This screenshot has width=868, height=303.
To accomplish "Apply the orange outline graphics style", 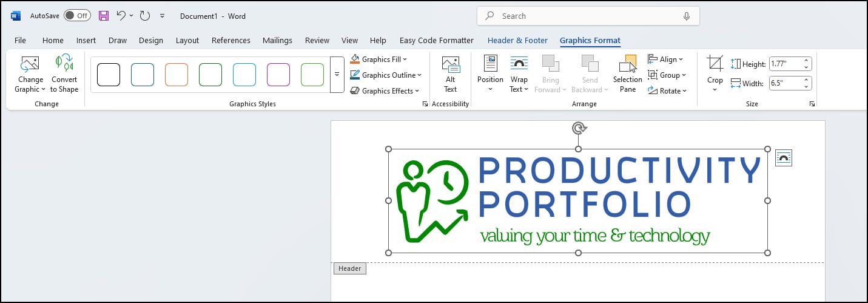I will 177,75.
